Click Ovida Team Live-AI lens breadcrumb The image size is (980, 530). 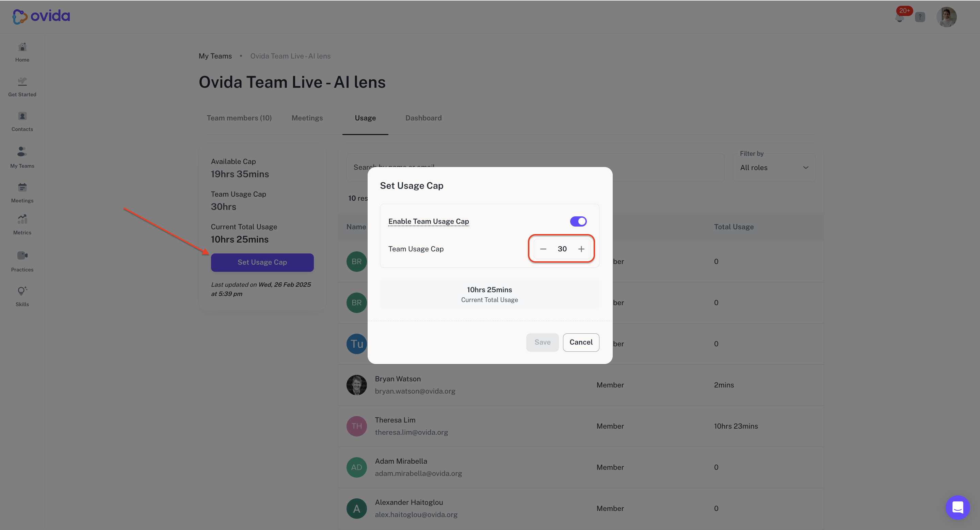(x=290, y=56)
